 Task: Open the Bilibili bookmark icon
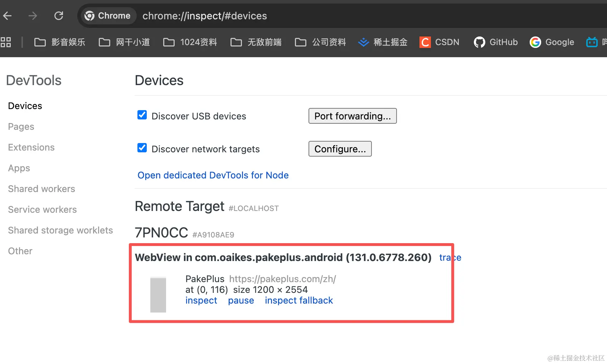(x=592, y=42)
